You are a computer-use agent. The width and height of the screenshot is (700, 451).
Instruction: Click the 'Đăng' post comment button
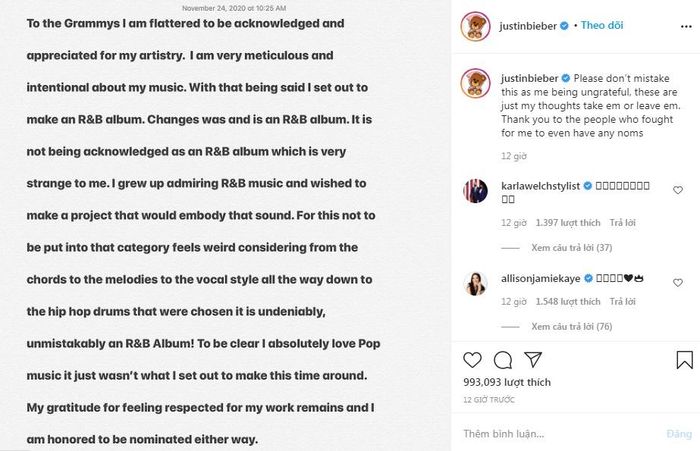coord(679,434)
